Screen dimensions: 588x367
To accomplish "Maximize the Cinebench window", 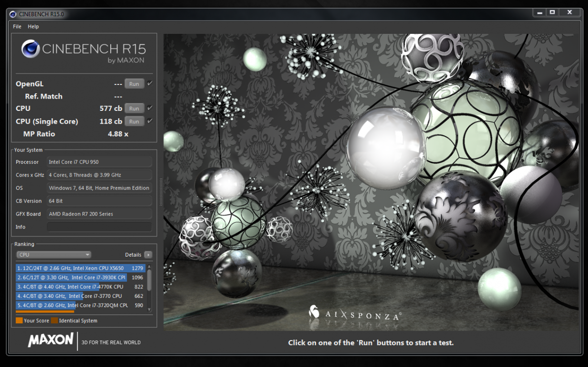I will (x=551, y=12).
